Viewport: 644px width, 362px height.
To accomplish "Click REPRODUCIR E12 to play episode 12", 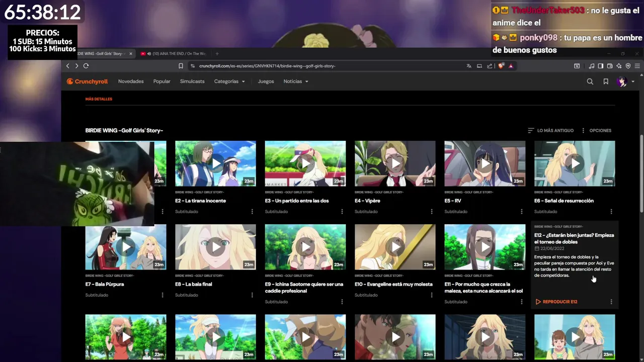I will coord(556,302).
